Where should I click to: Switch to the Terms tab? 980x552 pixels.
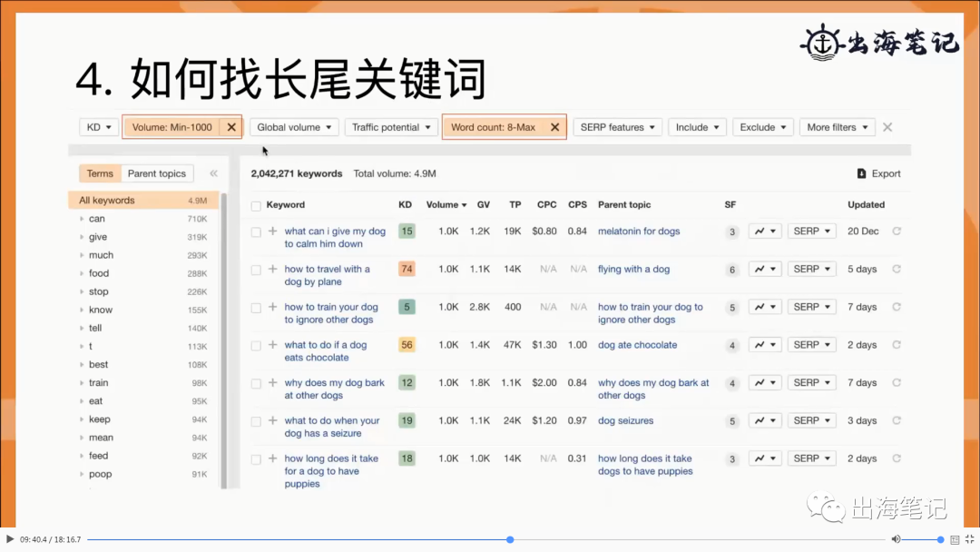point(100,173)
